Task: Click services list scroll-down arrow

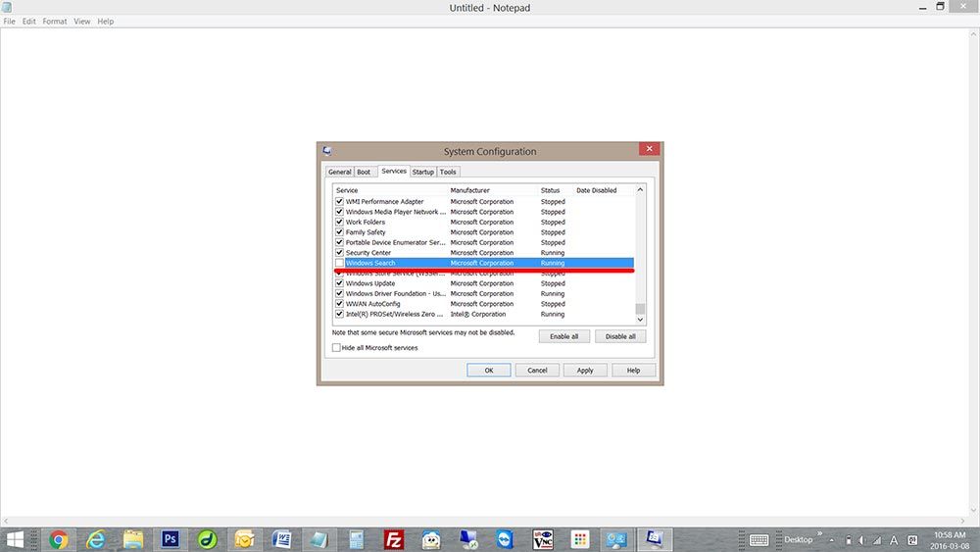Action: [x=640, y=320]
